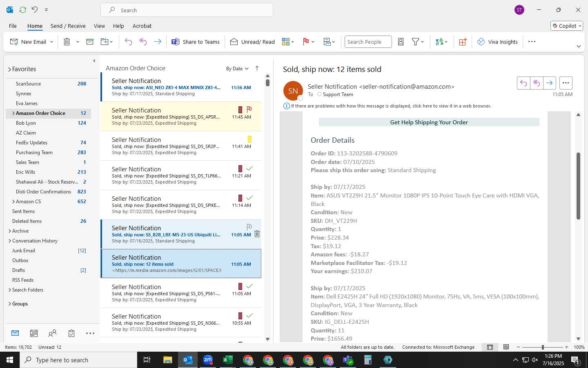This screenshot has height=368, width=588.
Task: Switch to Normal view layout in status bar
Action: click(490, 347)
